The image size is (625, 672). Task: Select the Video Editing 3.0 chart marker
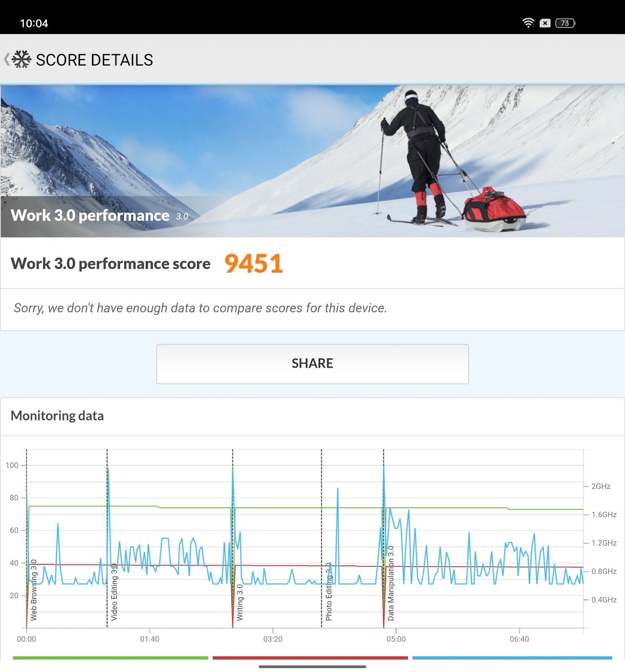pyautogui.click(x=114, y=592)
